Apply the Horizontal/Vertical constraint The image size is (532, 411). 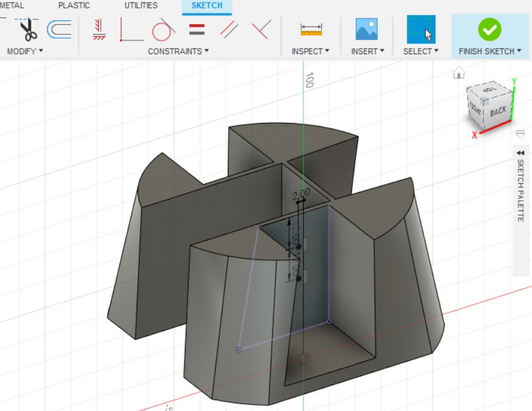[x=99, y=29]
